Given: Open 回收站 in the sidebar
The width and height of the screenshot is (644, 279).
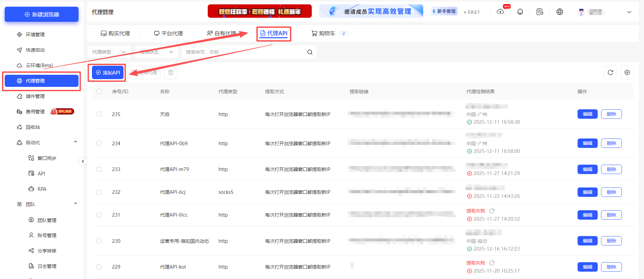Looking at the screenshot, I should (x=33, y=127).
